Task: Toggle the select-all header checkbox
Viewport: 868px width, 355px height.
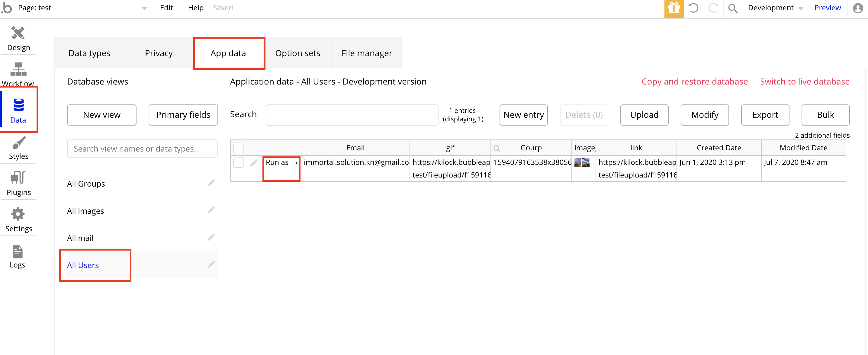Action: tap(239, 148)
